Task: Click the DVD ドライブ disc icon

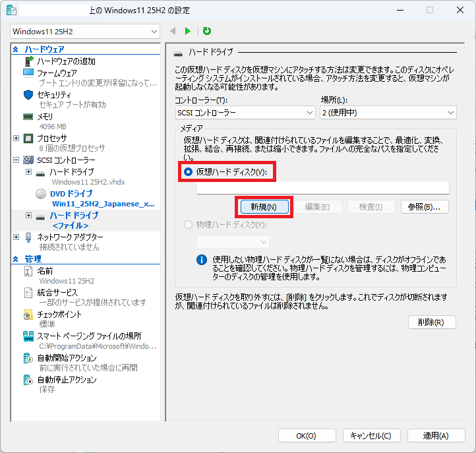Action: tap(41, 194)
